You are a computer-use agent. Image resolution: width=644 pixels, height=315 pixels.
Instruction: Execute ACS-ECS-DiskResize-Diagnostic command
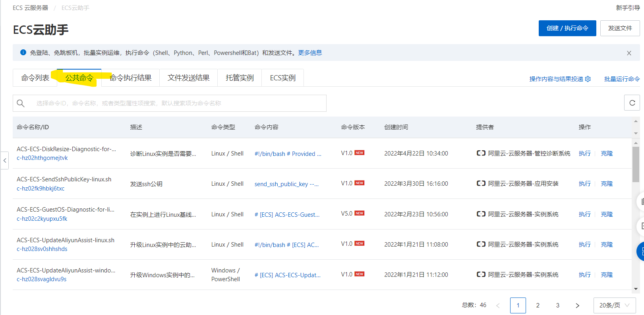click(x=585, y=154)
